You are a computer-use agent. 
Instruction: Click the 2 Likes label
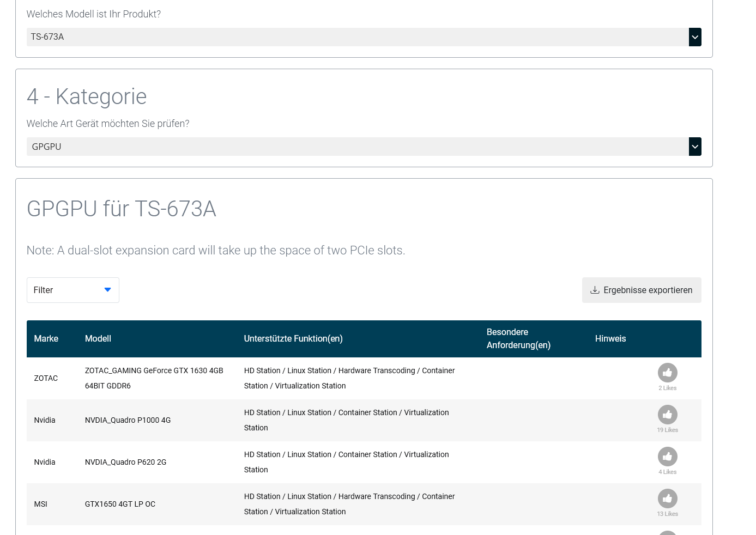click(x=667, y=388)
